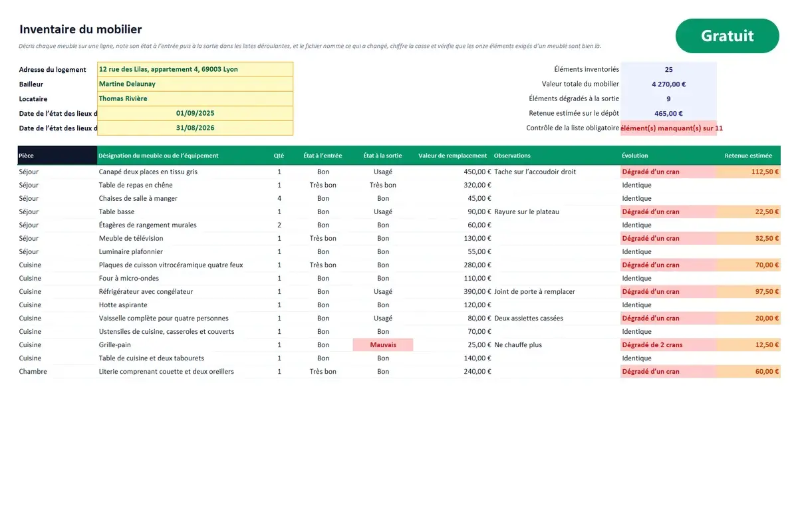The width and height of the screenshot is (798, 532).
Task: Select entry date field 01/09/2025
Action: pyautogui.click(x=195, y=113)
